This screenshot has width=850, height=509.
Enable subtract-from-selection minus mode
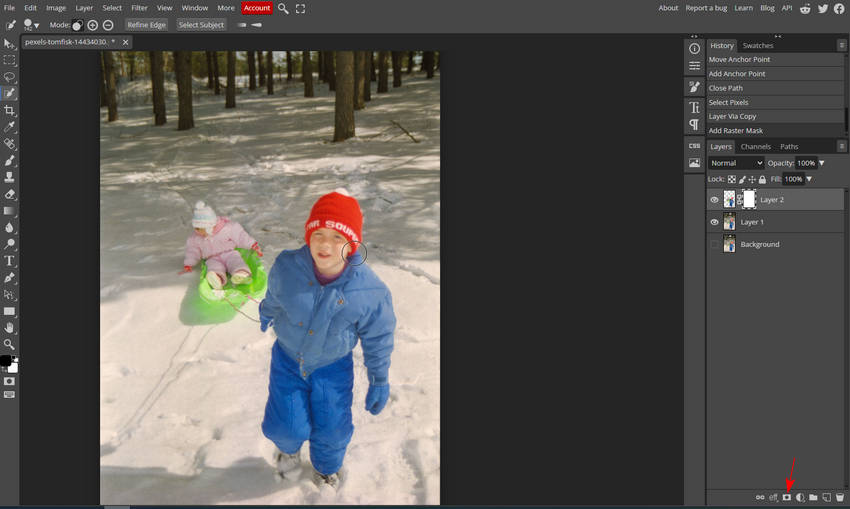coord(108,25)
